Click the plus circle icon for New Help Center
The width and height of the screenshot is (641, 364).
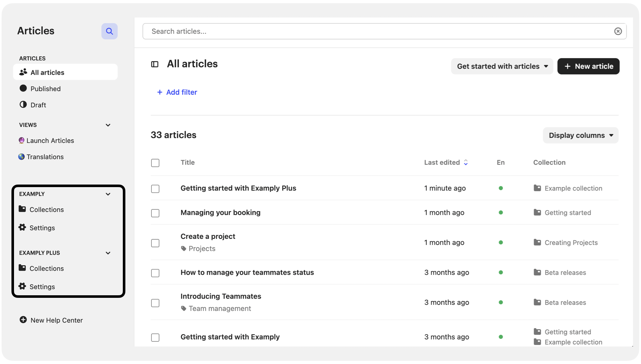pyautogui.click(x=23, y=319)
